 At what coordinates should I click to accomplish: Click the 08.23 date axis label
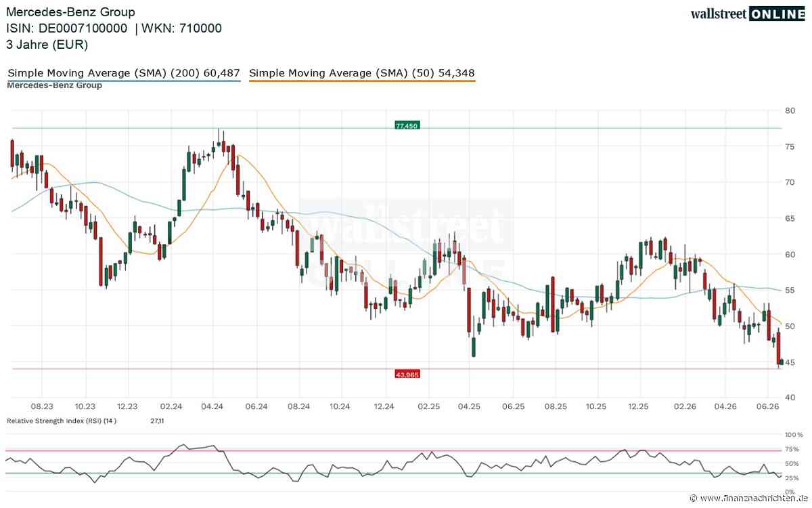pyautogui.click(x=42, y=406)
